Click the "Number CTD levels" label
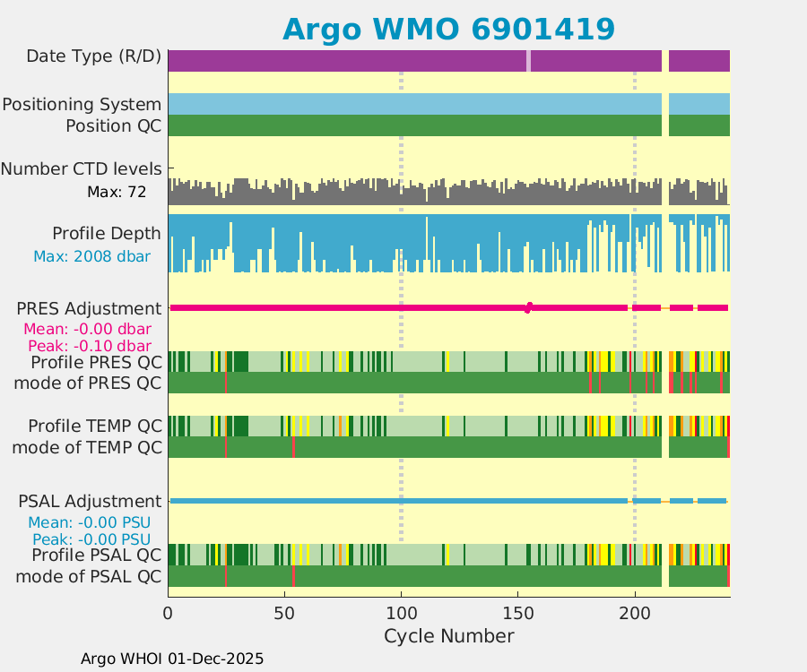 [x=81, y=168]
